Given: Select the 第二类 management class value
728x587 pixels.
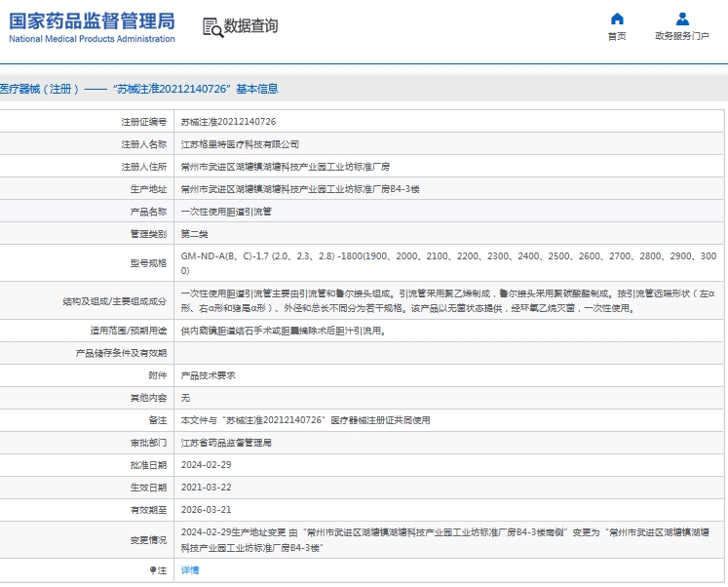Looking at the screenshot, I should click(195, 234).
